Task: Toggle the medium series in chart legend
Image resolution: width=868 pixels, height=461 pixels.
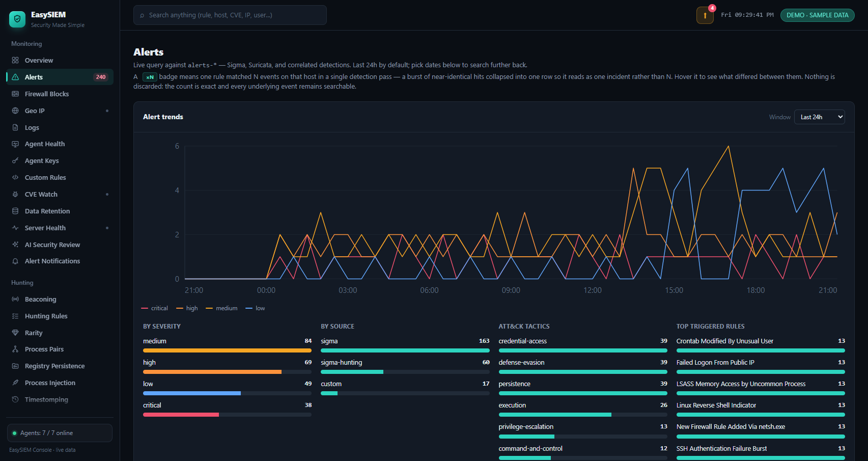Action: (x=221, y=308)
